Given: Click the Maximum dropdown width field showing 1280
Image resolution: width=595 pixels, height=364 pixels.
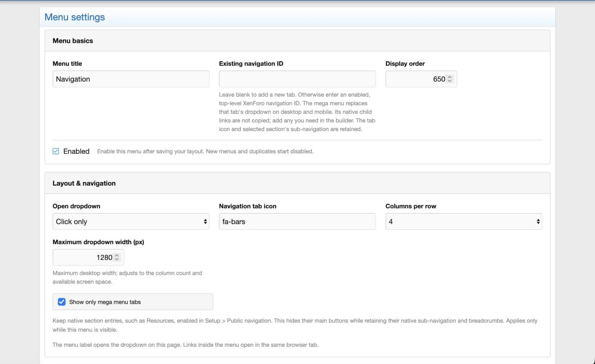Looking at the screenshot, I should point(88,257).
